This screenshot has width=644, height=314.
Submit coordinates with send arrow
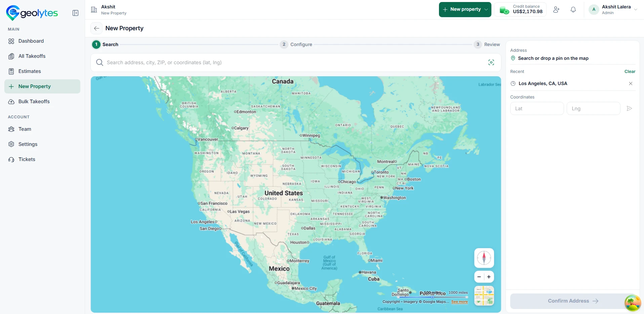tap(629, 109)
